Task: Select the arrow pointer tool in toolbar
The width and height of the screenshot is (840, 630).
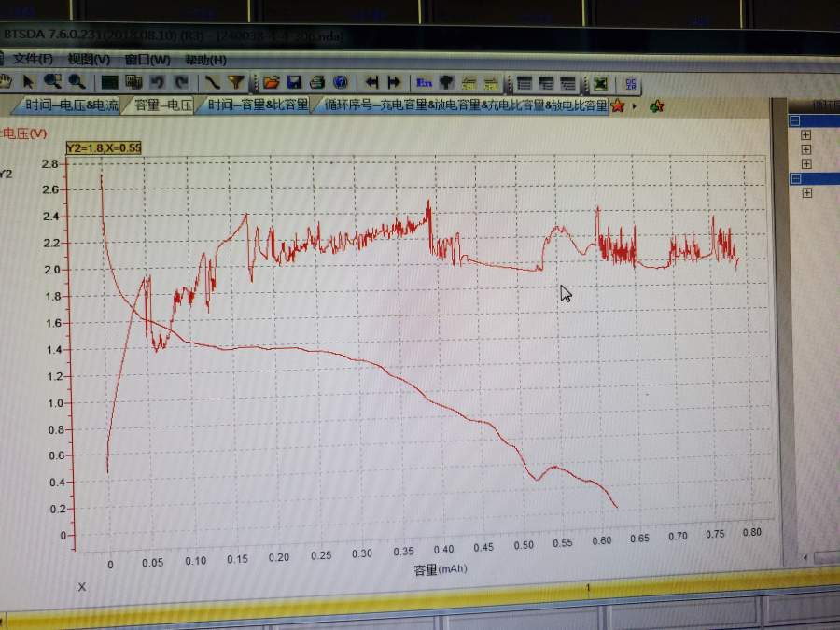Action: click(x=29, y=82)
